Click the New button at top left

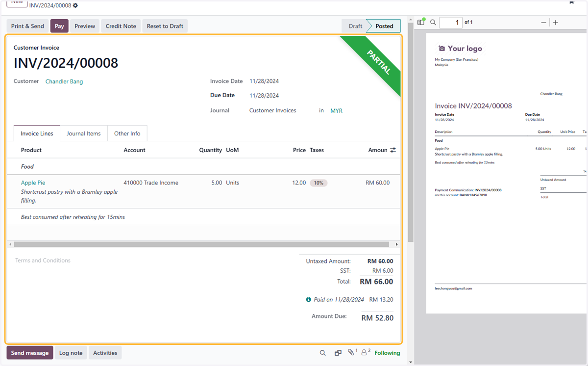pos(17,3)
